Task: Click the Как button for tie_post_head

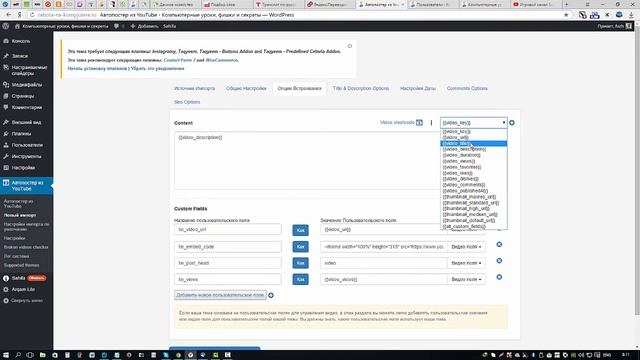Action: coord(300,263)
